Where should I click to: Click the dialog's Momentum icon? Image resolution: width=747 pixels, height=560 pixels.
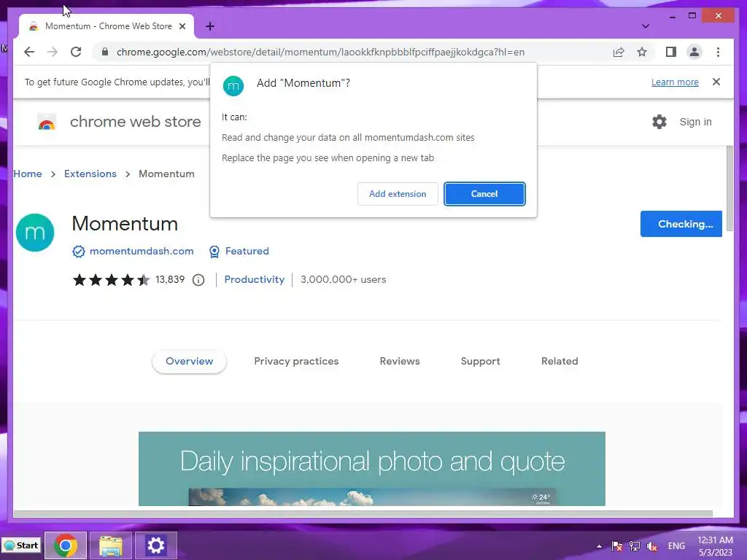tap(233, 86)
